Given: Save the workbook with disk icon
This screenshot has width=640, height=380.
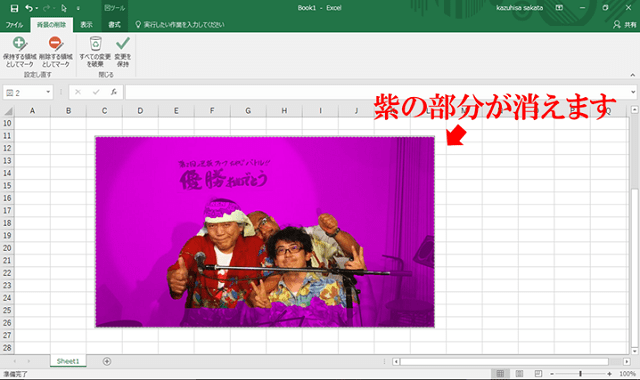Looking at the screenshot, I should tap(14, 8).
